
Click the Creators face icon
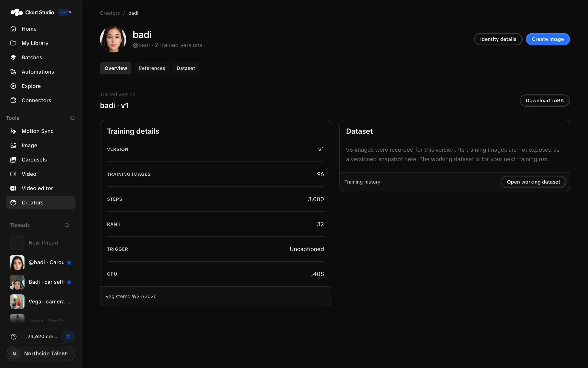tap(13, 202)
